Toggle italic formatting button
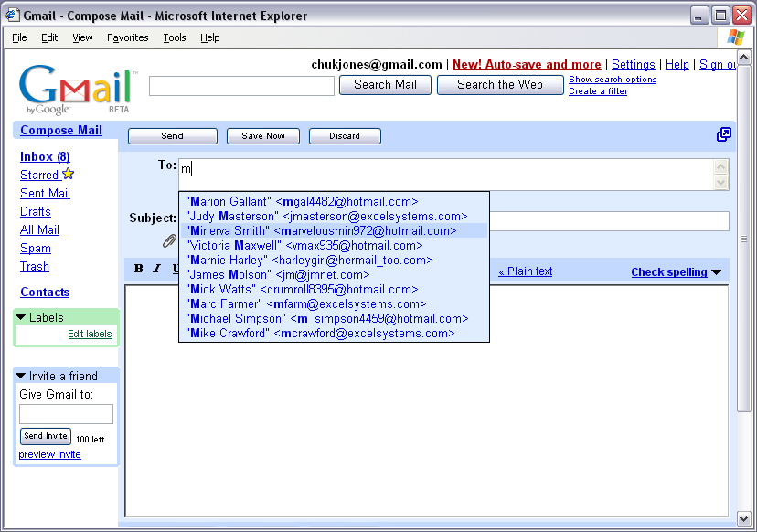This screenshot has width=757, height=532. [x=157, y=269]
